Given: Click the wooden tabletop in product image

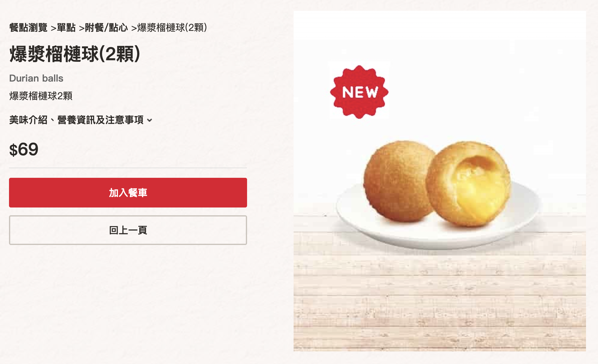Looking at the screenshot, I should point(439,300).
